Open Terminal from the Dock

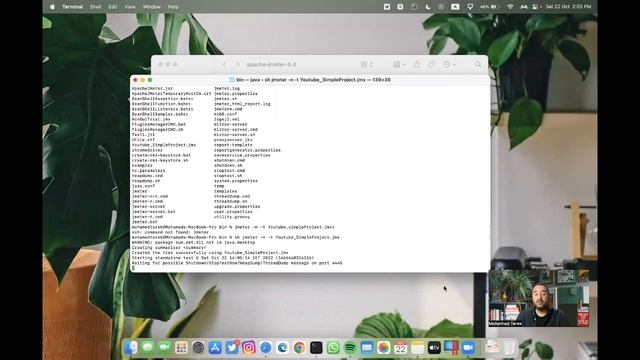[x=316, y=348]
